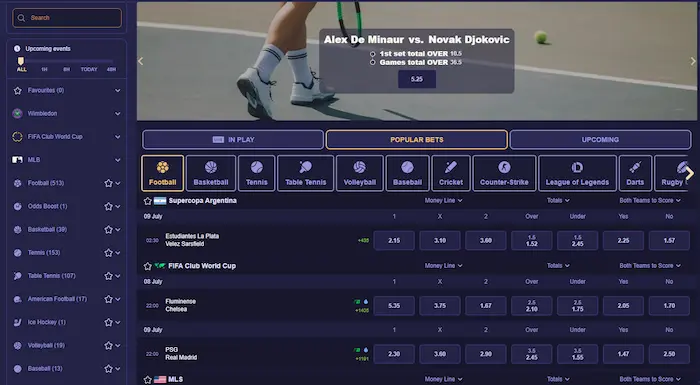700x385 pixels.
Task: Click the Search input field
Action: pyautogui.click(x=67, y=18)
